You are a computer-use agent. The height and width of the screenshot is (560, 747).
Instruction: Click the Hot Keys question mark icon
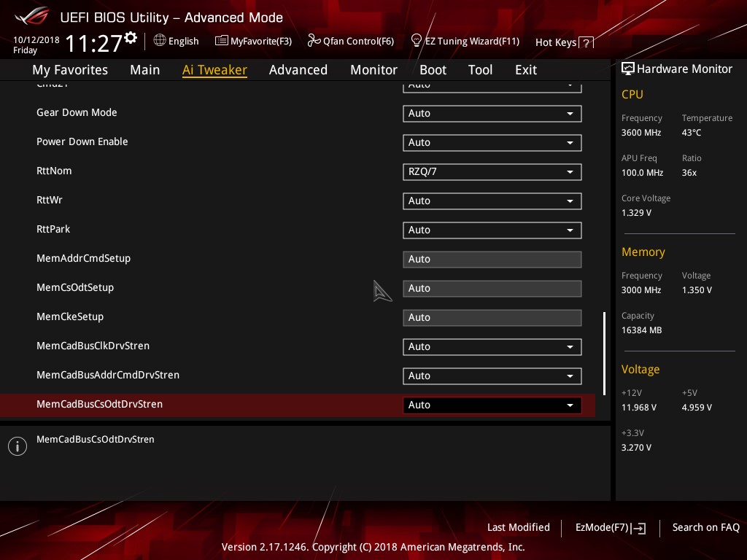click(586, 43)
